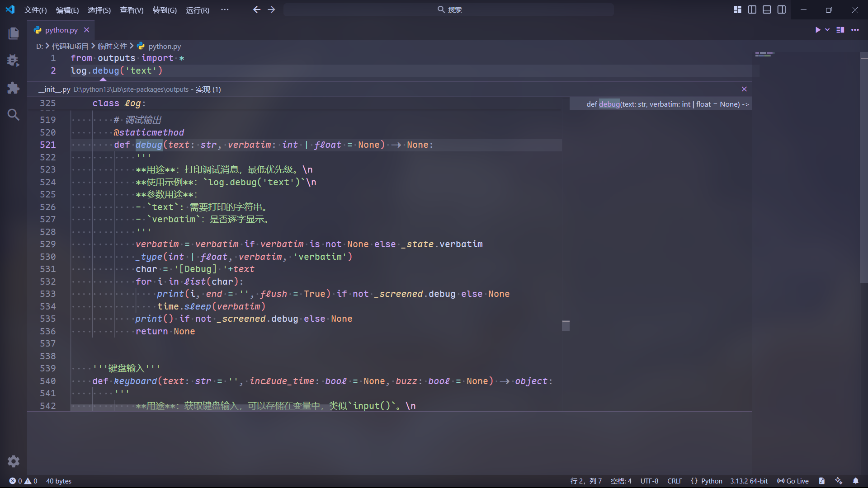The width and height of the screenshot is (868, 488).
Task: Toggle the bottom panel layout
Action: [767, 9]
